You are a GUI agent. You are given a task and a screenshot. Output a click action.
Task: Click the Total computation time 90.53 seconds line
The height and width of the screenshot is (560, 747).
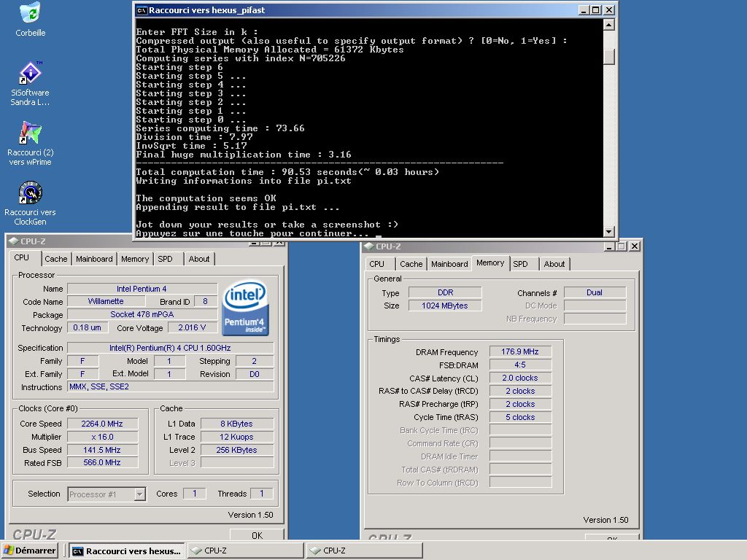[287, 172]
